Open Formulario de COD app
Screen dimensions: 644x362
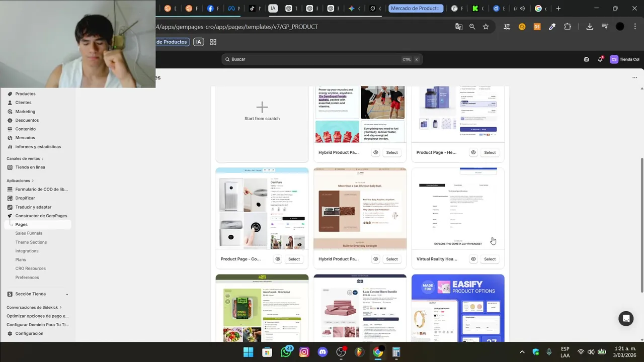tap(41, 190)
